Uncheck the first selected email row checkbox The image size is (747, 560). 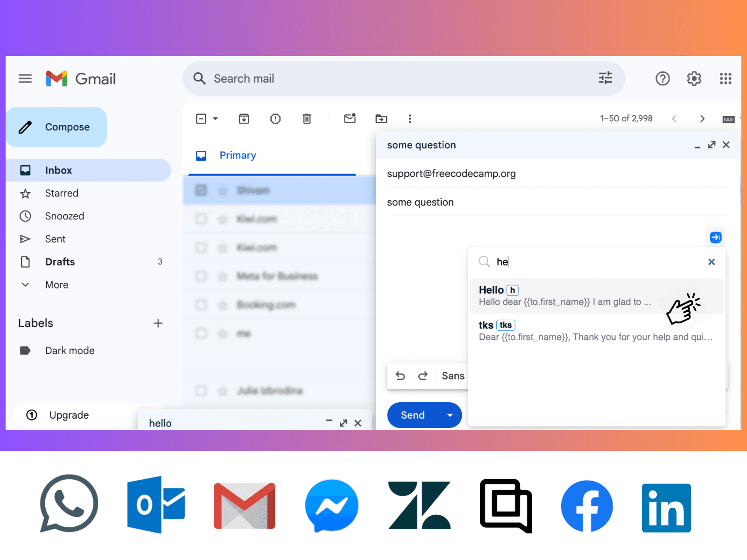[201, 190]
